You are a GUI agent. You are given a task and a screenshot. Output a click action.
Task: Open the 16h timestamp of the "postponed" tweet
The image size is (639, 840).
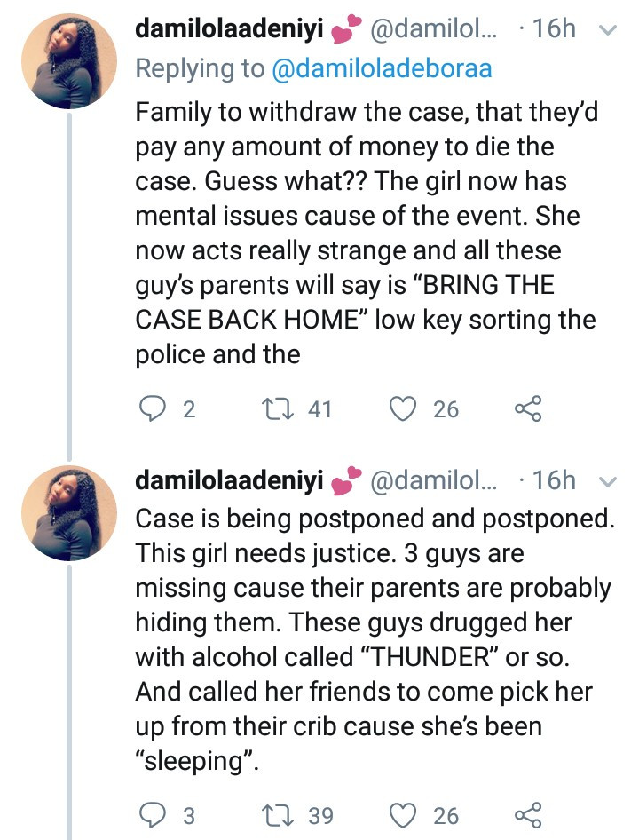[x=556, y=480]
